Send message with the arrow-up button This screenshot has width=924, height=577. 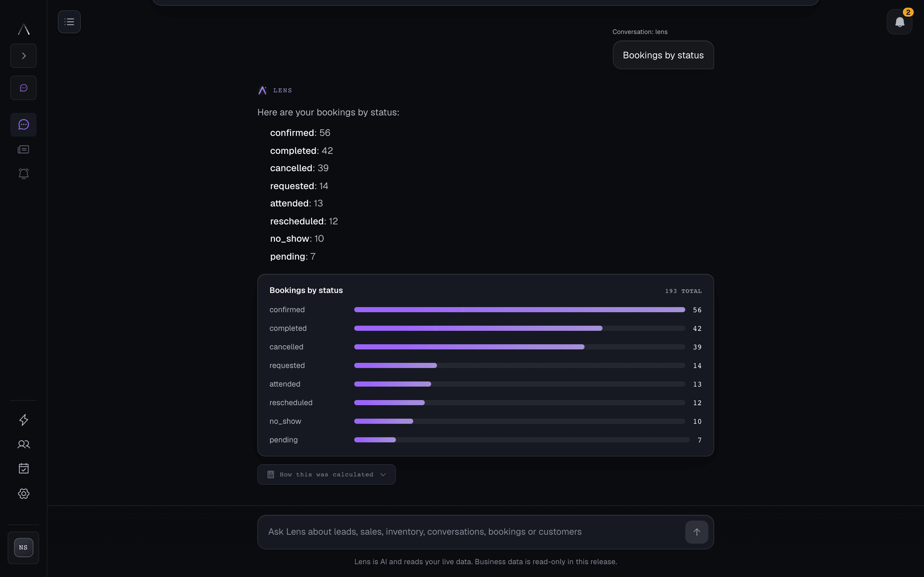[697, 532]
